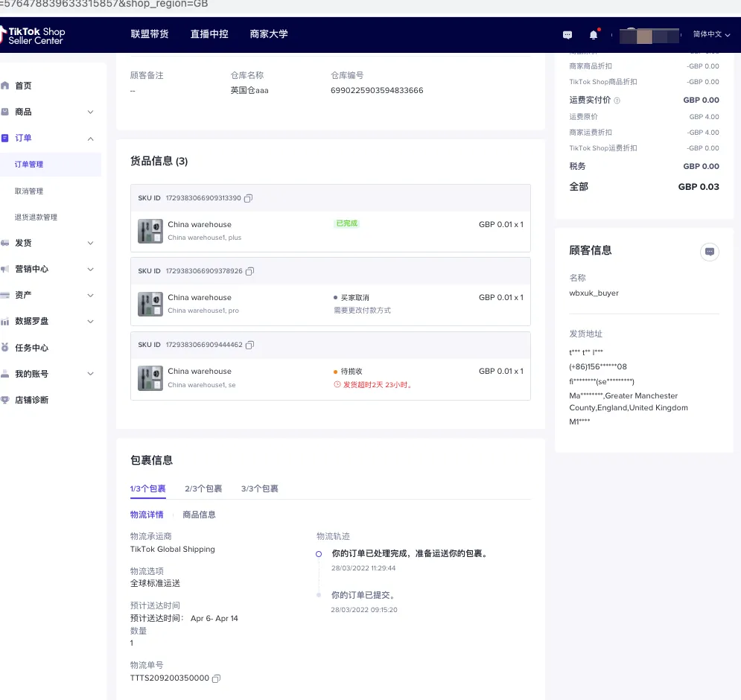Open 数据罗盘 data compass from sidebar

pyautogui.click(x=7, y=321)
